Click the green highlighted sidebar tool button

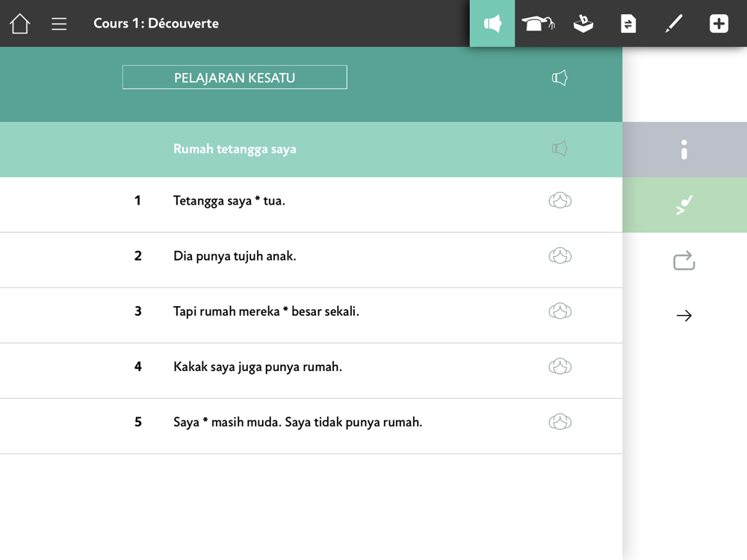(x=684, y=205)
